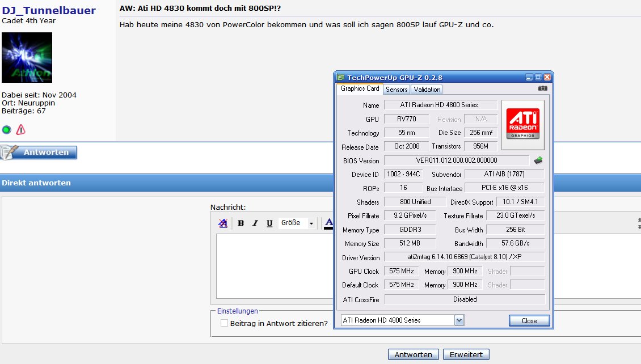641x364 pixels.
Task: Click the Driver Version value field
Action: pos(465,257)
